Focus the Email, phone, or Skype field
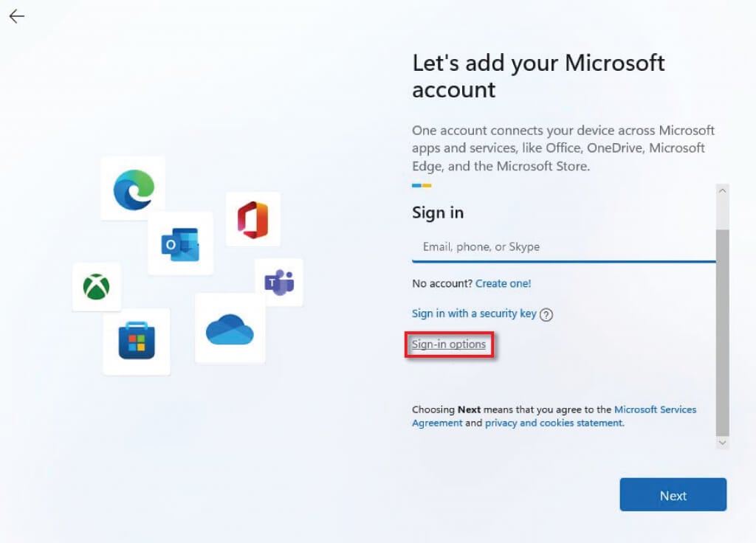This screenshot has width=756, height=543. [x=563, y=247]
